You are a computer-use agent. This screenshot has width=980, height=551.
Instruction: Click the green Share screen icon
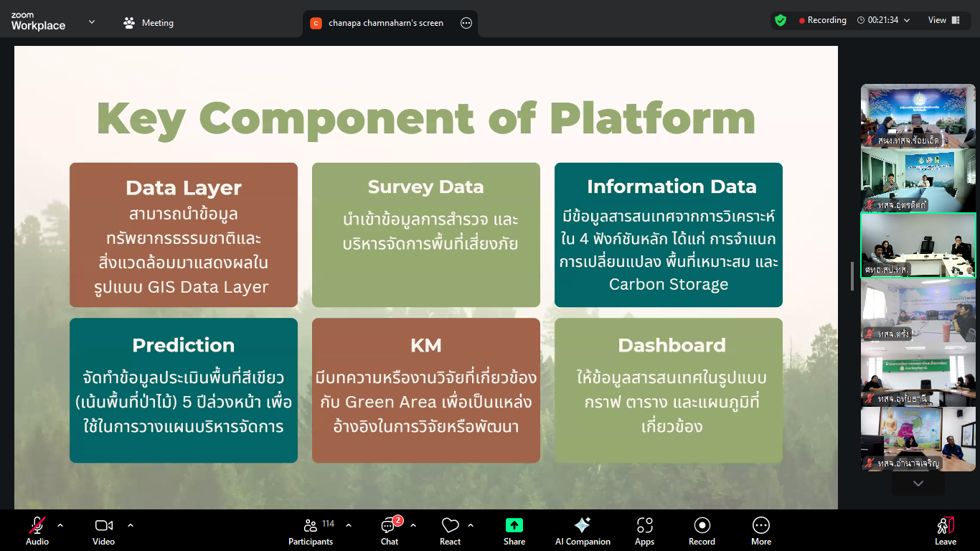(x=514, y=525)
